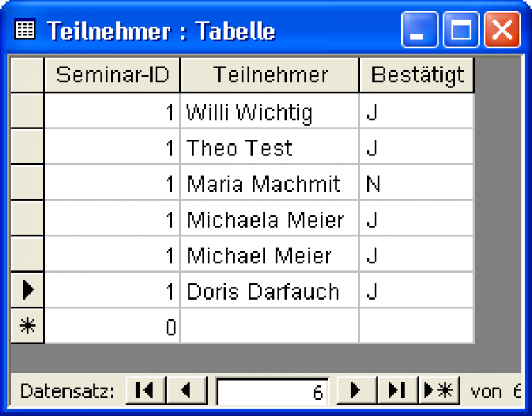Create a new record via navigation button
The width and height of the screenshot is (532, 416).
[x=439, y=390]
